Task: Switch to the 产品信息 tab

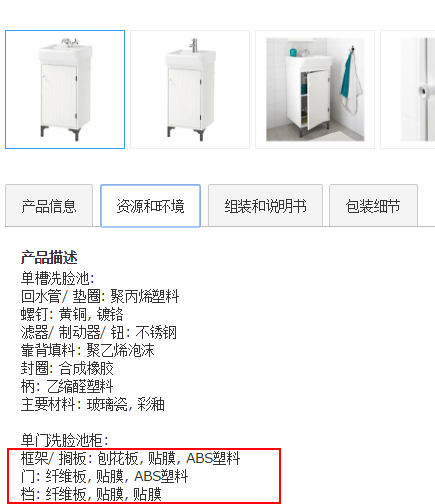Action: pyautogui.click(x=49, y=206)
